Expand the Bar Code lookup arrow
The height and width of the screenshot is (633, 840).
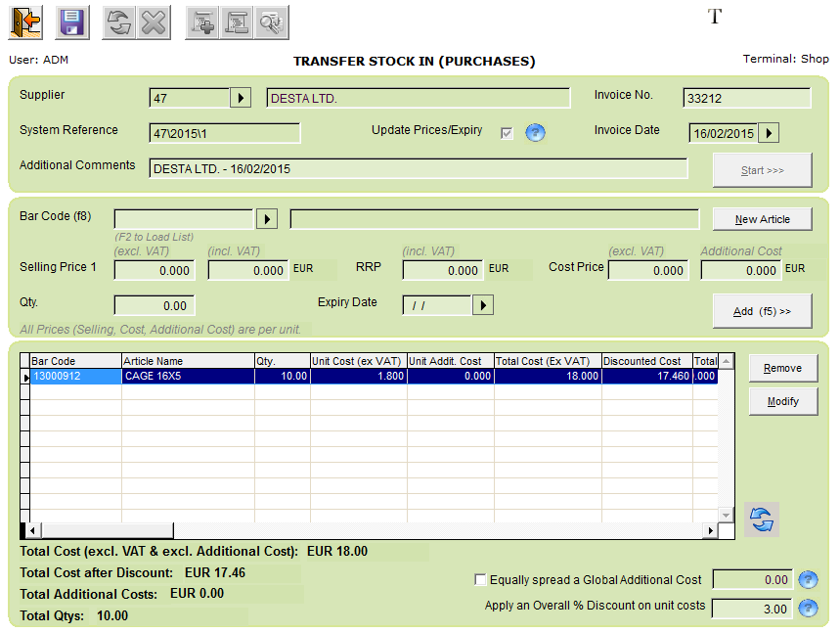tap(266, 218)
